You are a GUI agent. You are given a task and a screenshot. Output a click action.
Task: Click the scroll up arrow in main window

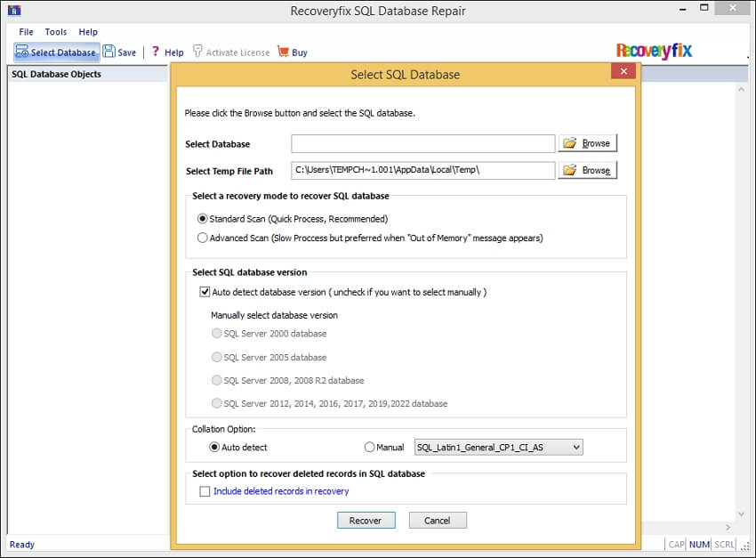[741, 90]
